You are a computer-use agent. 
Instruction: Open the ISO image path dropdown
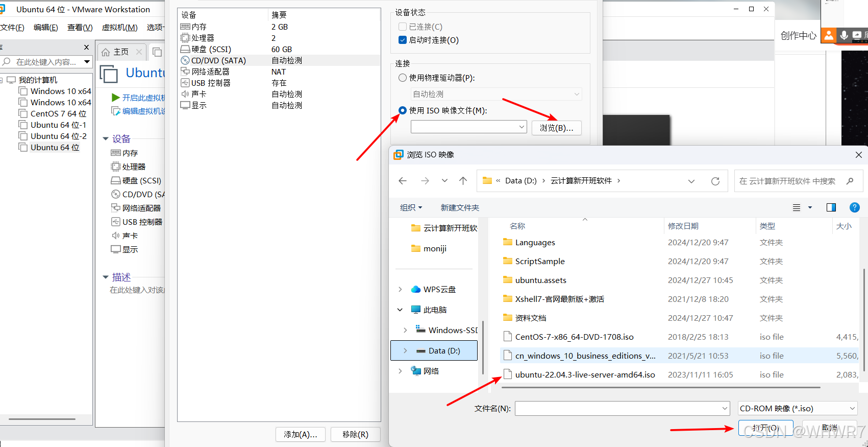(x=522, y=127)
